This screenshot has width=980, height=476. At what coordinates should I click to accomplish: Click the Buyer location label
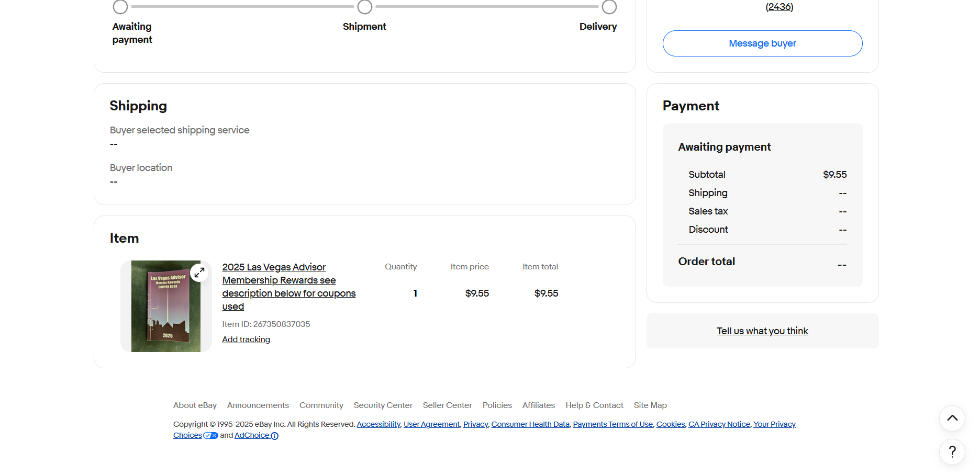pyautogui.click(x=141, y=168)
